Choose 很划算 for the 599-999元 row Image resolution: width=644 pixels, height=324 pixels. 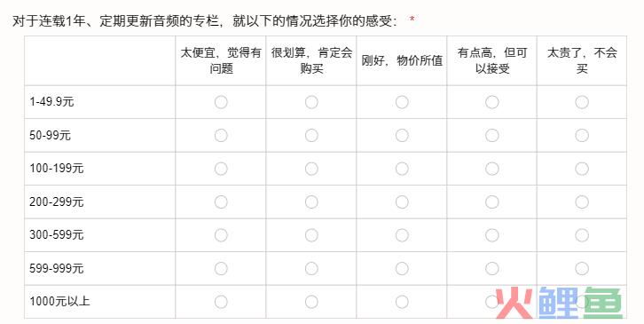pos(311,268)
